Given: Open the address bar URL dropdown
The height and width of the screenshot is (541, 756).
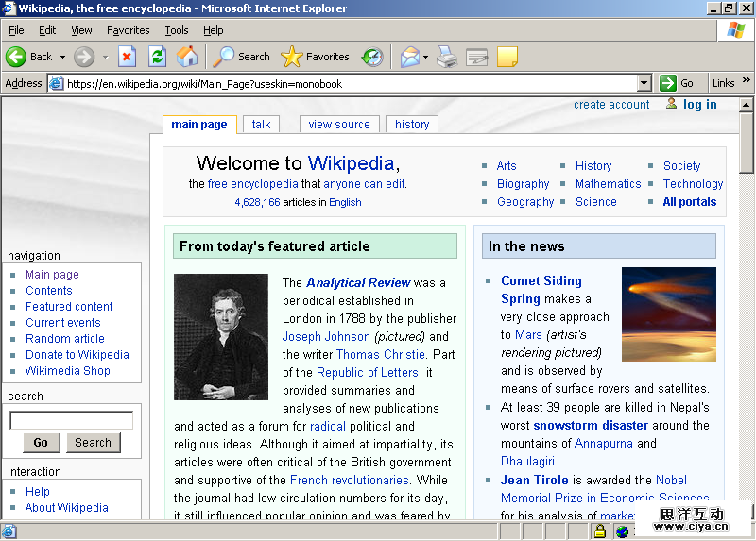Looking at the screenshot, I should point(644,83).
